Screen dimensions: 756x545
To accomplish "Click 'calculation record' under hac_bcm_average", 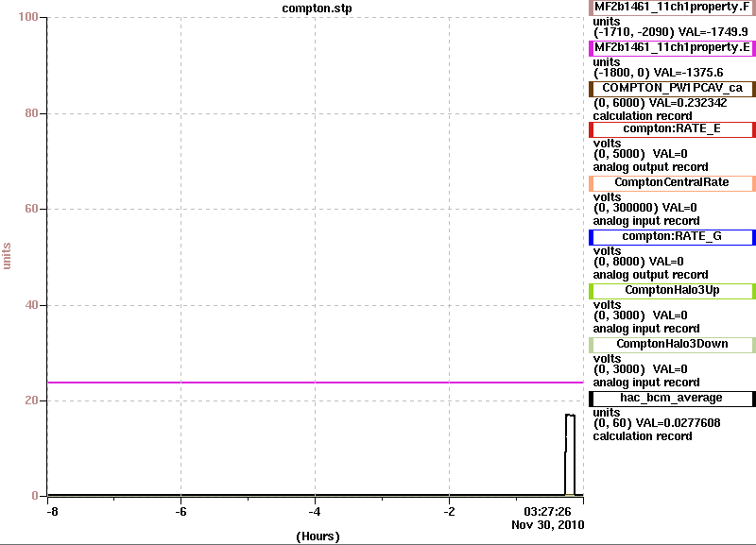I will point(643,436).
